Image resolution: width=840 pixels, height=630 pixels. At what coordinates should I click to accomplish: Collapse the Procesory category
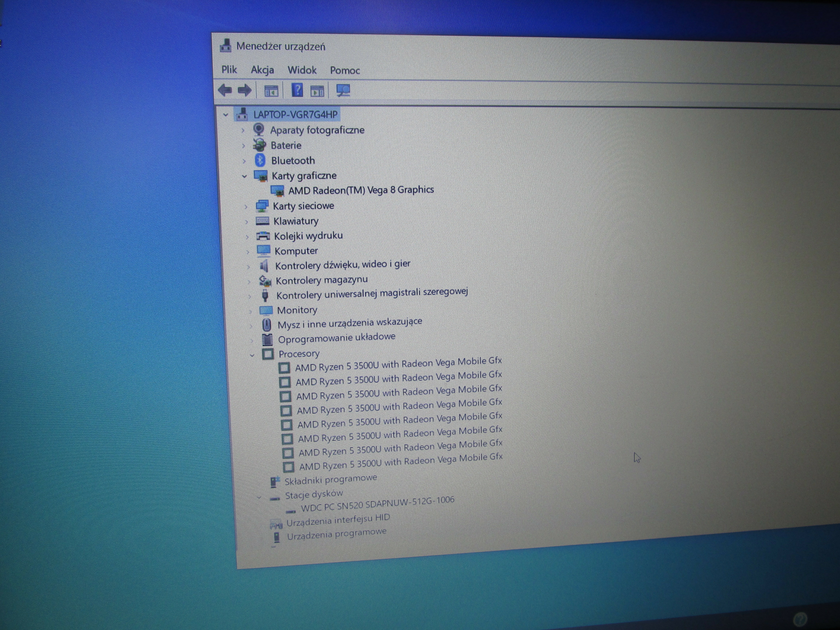[x=252, y=355]
